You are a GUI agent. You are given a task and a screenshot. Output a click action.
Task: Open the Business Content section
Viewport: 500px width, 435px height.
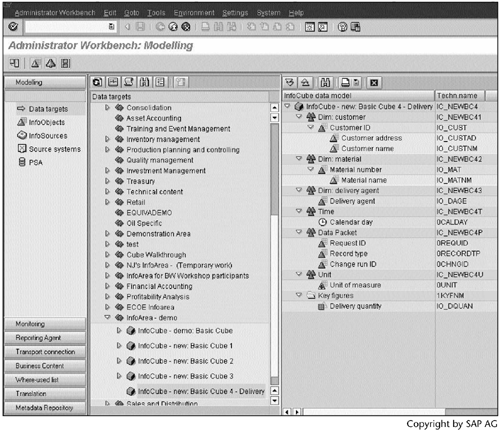point(45,366)
